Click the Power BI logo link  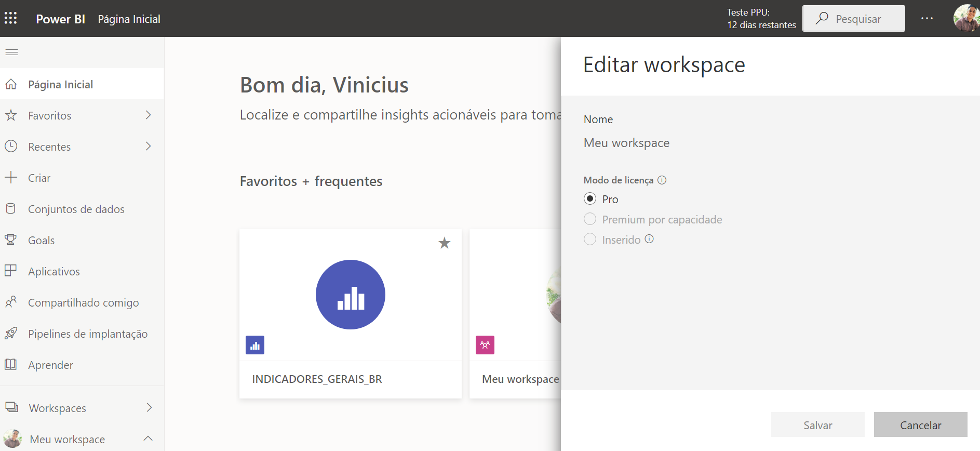click(60, 19)
